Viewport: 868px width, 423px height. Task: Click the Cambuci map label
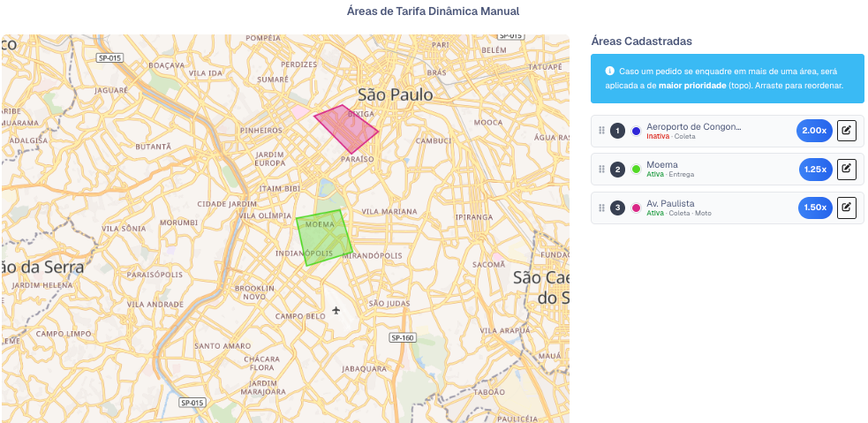coord(434,141)
